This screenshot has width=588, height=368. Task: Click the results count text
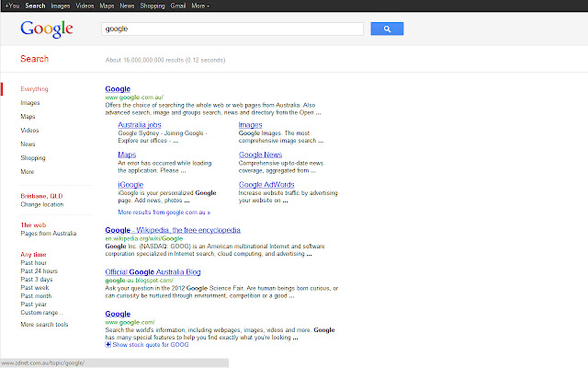point(165,60)
